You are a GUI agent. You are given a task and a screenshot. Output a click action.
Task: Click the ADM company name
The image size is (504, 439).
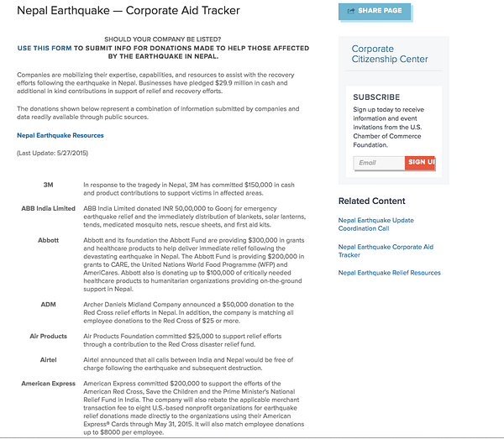click(48, 305)
